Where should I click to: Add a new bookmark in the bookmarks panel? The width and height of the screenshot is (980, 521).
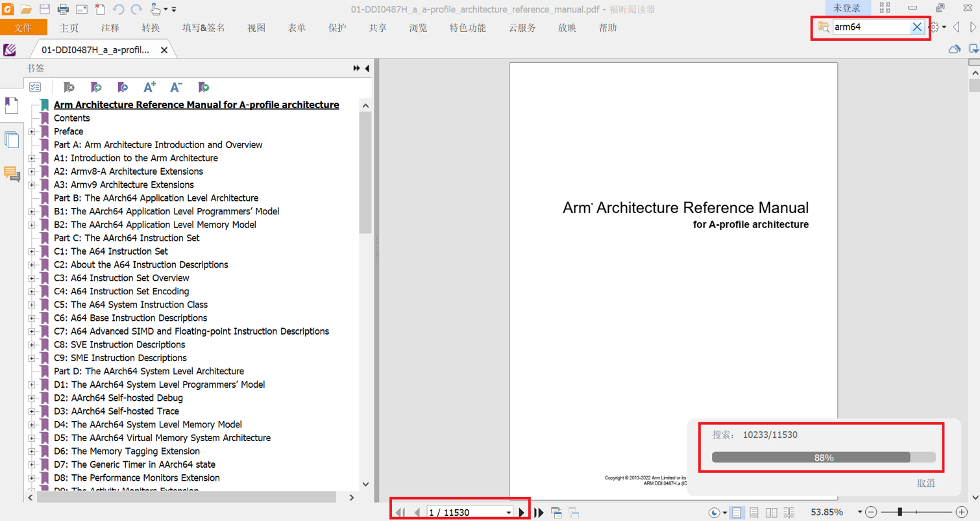tap(96, 86)
